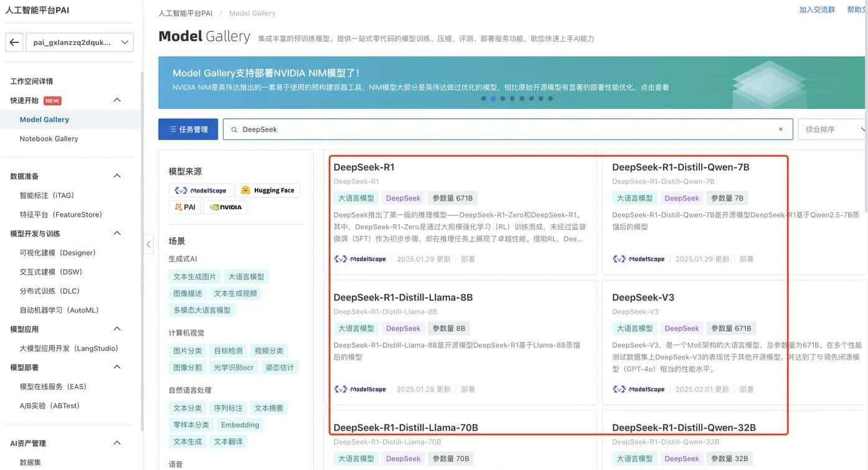
Task: Collapse the 模型开发与训练 sidebar section
Action: click(117, 233)
